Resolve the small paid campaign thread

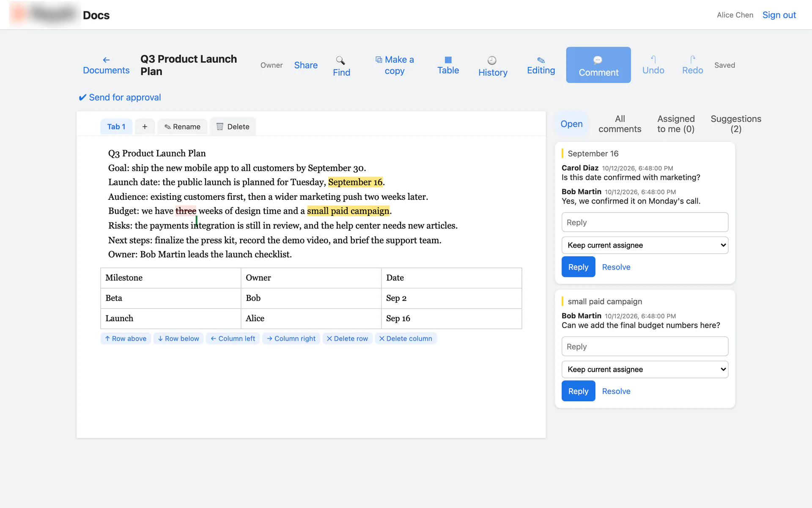(x=616, y=391)
